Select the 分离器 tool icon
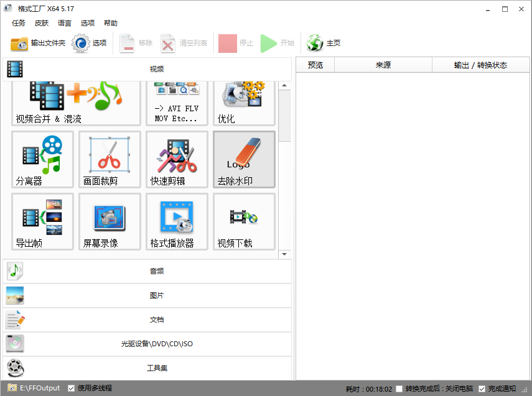The height and width of the screenshot is (396, 532). pyautogui.click(x=42, y=159)
